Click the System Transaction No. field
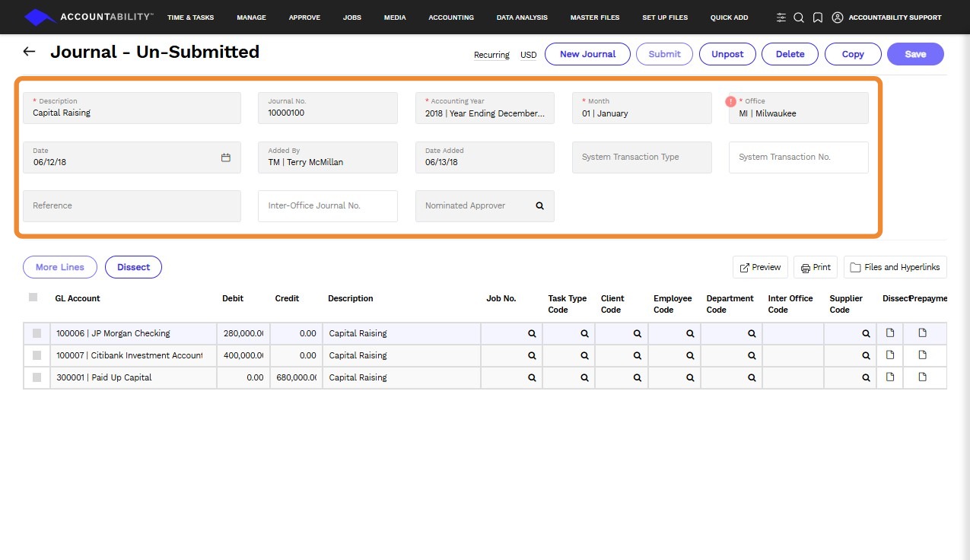This screenshot has width=970, height=560. pos(799,157)
